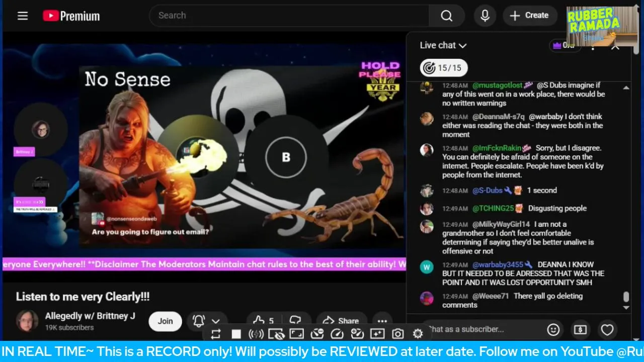Open the Allegedly w/ Brittney J channel name
644x362 pixels.
click(x=90, y=316)
